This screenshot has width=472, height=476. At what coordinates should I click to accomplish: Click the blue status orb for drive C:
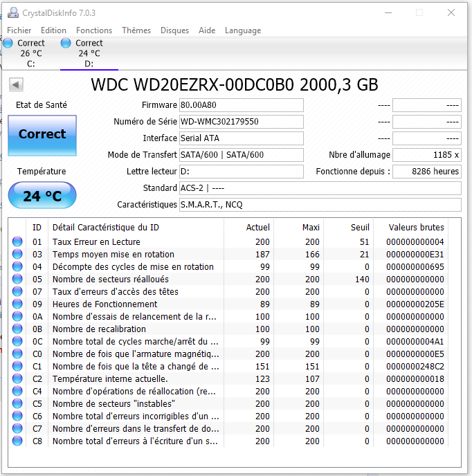8,43
